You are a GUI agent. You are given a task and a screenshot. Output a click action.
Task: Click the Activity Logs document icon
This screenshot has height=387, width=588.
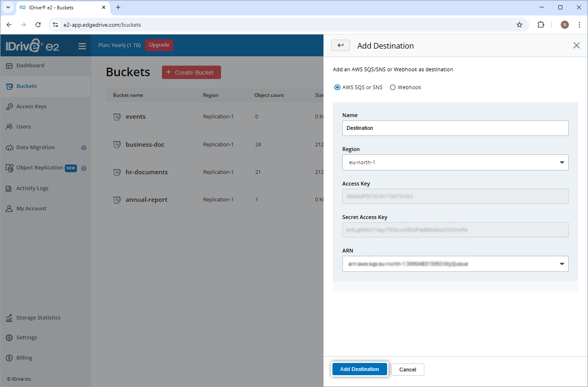pyautogui.click(x=9, y=188)
